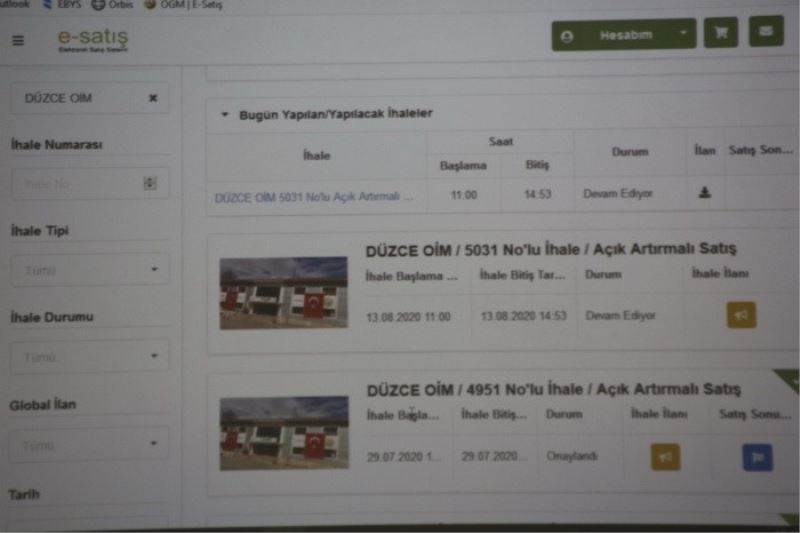800x533 pixels.
Task: View the 4951 sale result flag icon
Action: tap(757, 457)
